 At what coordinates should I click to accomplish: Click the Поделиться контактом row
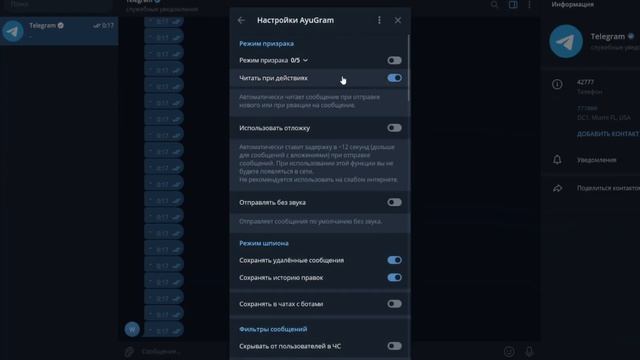point(591,188)
